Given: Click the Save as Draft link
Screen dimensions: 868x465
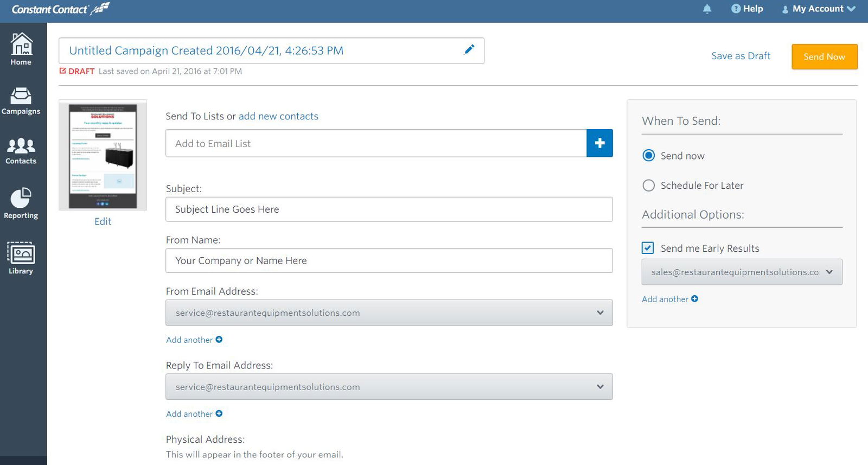Looking at the screenshot, I should [x=741, y=56].
